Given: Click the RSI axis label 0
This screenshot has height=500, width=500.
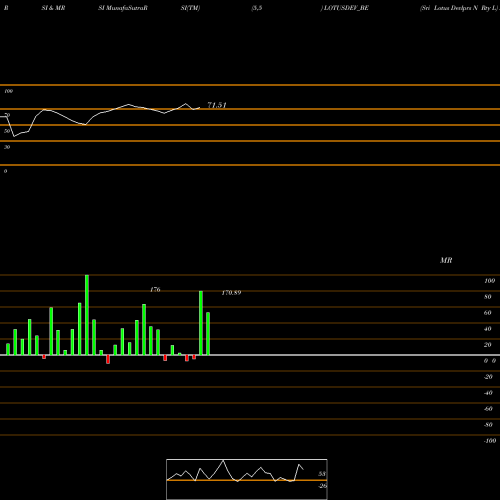Looking at the screenshot, I should pos(5,171).
